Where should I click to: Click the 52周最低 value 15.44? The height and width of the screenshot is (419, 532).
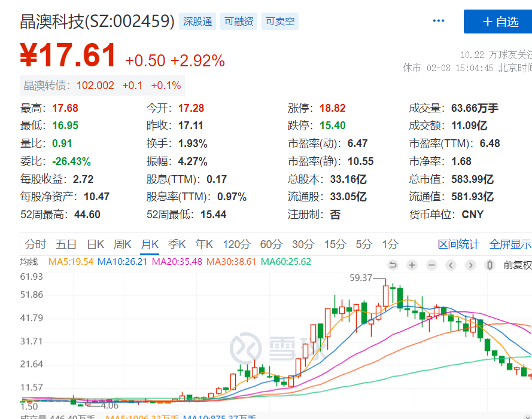pyautogui.click(x=213, y=215)
